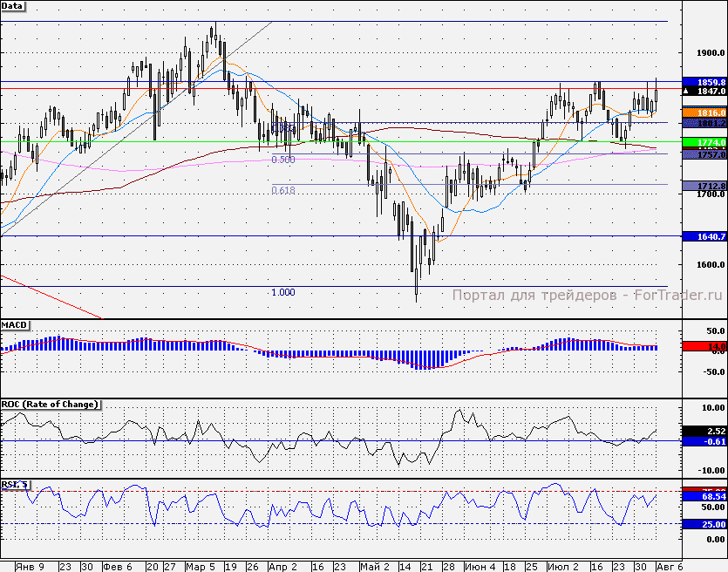
Task: Click the 0.500 Fibonacci level label
Action: click(282, 160)
